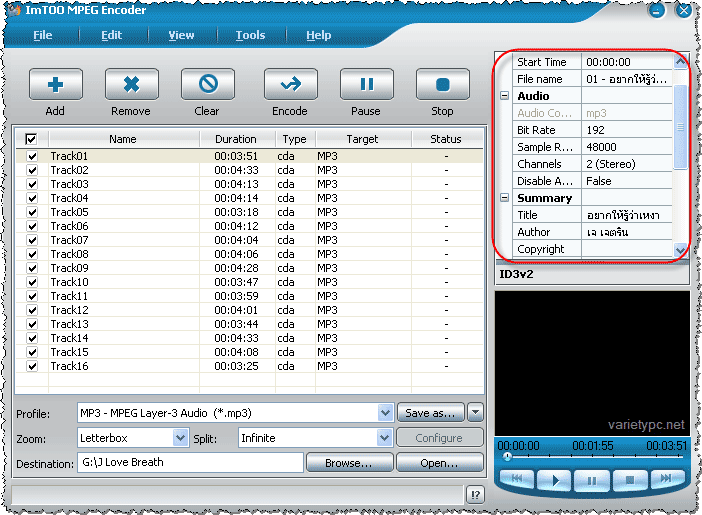The width and height of the screenshot is (702, 515).
Task: Uncheck the Track02 checkbox
Action: [32, 170]
